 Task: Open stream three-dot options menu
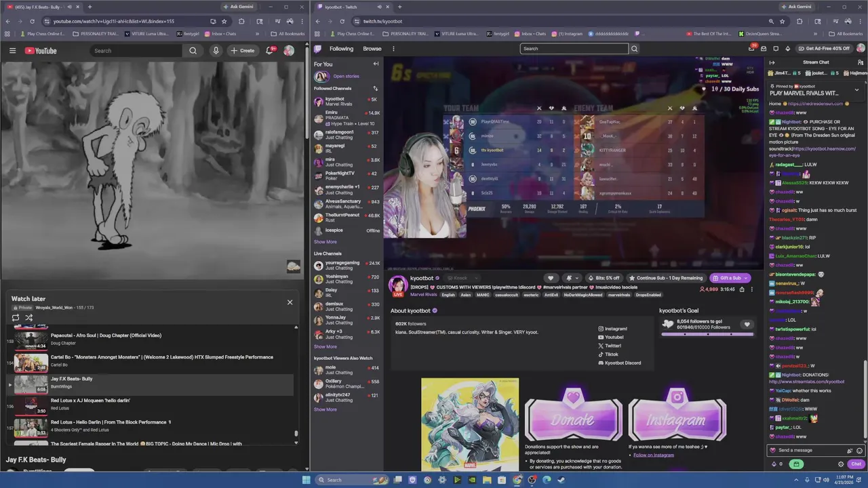coord(751,289)
